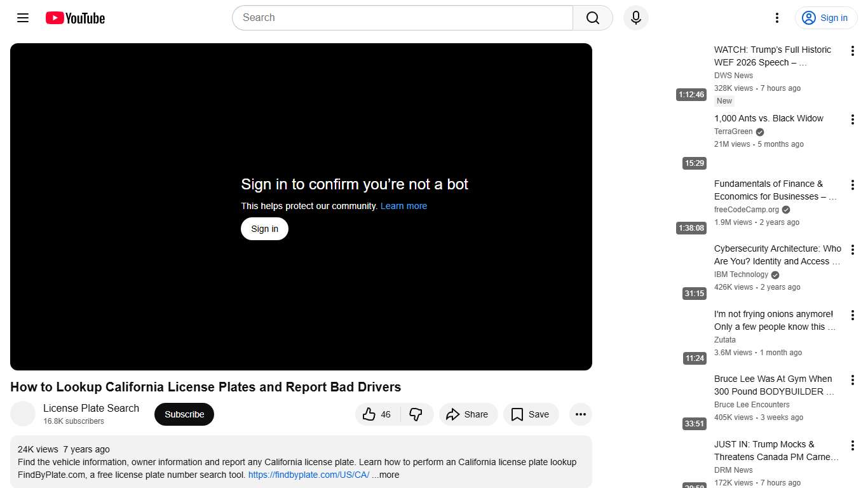The width and height of the screenshot is (868, 488).
Task: Click the Sign in button in the player
Action: (x=264, y=228)
